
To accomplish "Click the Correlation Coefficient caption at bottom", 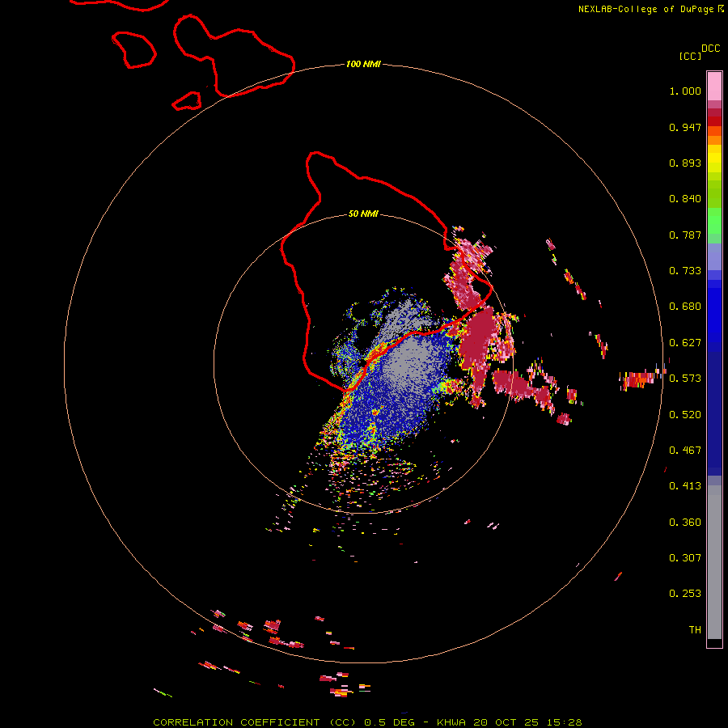I will coord(367,722).
